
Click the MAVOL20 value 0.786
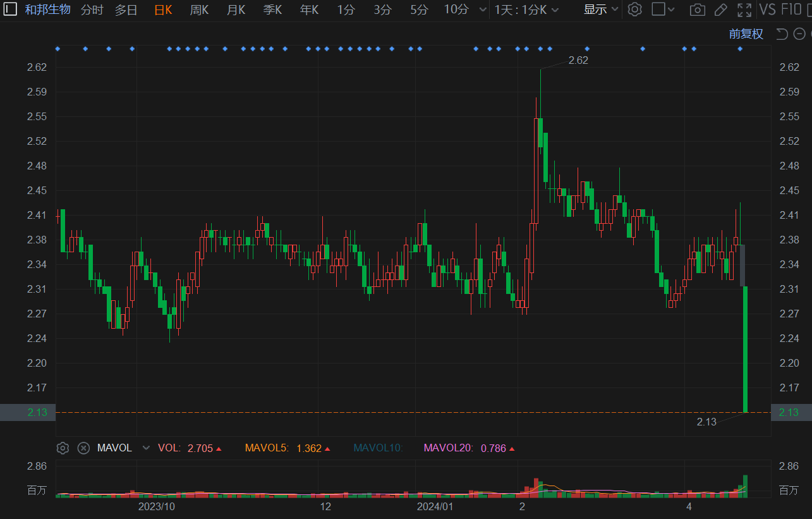[x=494, y=448]
